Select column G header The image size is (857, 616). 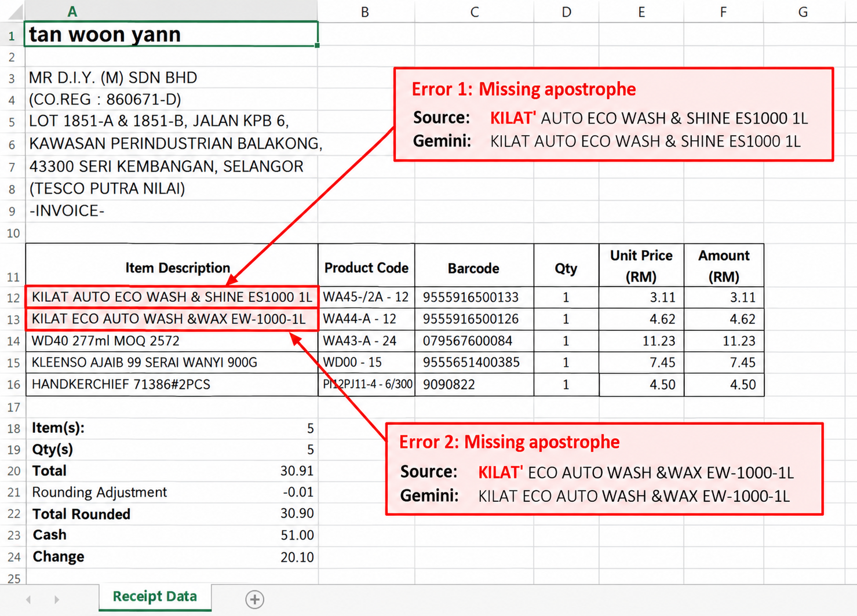803,12
